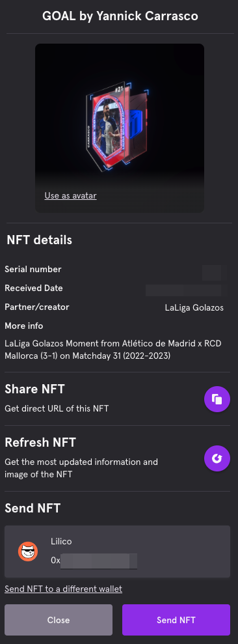This screenshot has width=238, height=644.
Task: Click the Close button
Action: pos(59,620)
